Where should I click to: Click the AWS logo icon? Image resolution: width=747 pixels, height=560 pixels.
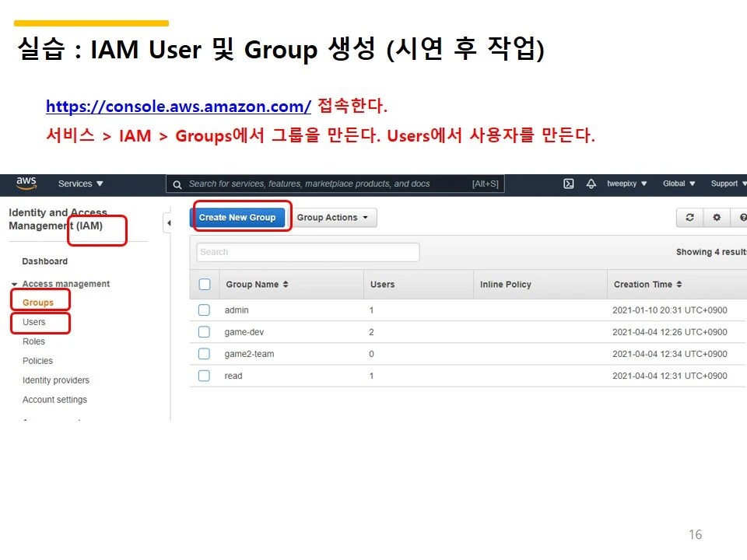pos(26,184)
